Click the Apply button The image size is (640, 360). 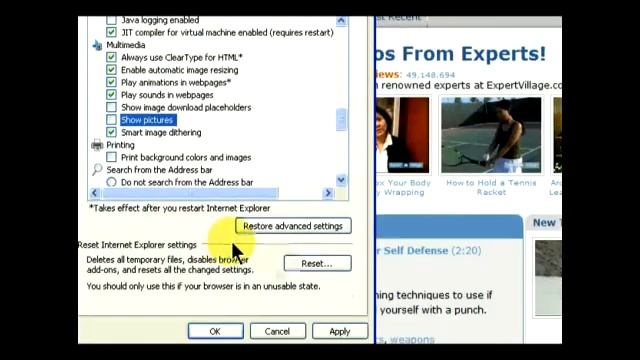click(340, 331)
